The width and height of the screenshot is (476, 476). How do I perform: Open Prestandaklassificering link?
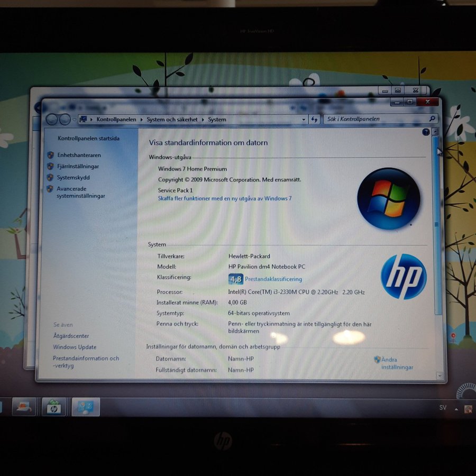click(x=273, y=279)
